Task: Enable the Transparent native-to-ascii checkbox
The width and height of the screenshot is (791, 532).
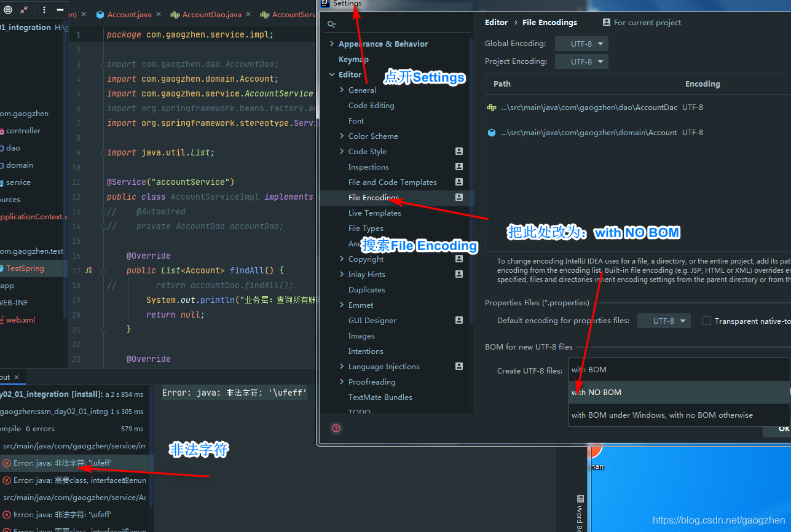Action: 706,320
